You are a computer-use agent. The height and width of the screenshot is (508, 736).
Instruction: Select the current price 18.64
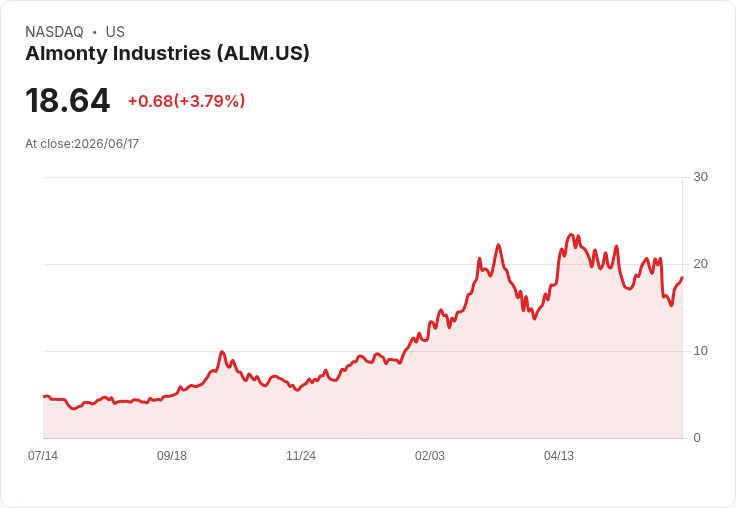coord(68,100)
